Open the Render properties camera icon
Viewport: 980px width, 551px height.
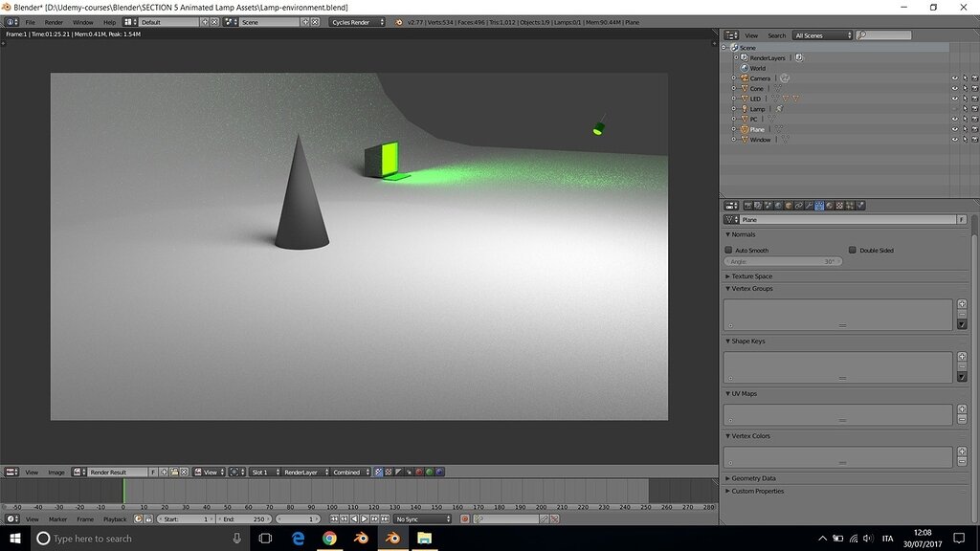pos(747,205)
